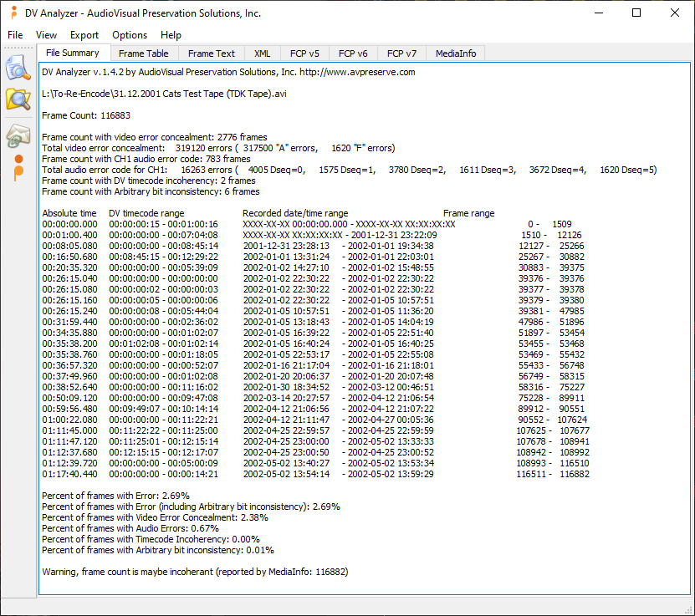Viewport: 695px width, 616px height.
Task: Select the XML tab
Action: pyautogui.click(x=262, y=53)
